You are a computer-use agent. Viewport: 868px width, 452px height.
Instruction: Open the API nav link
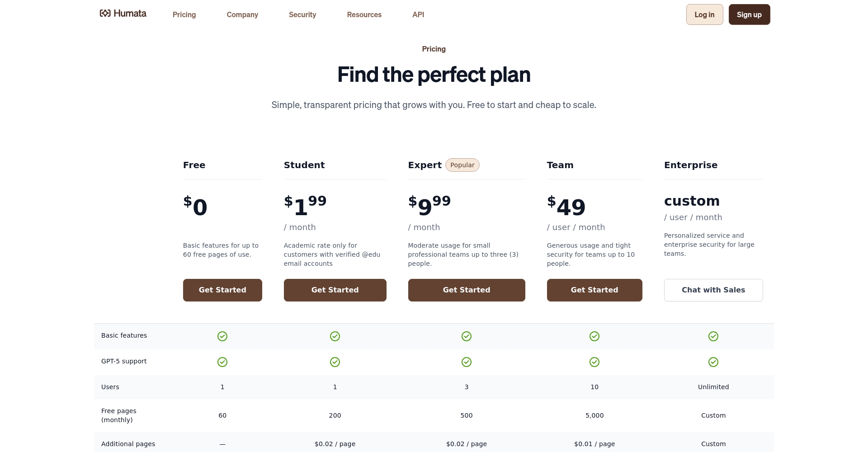coord(418,14)
